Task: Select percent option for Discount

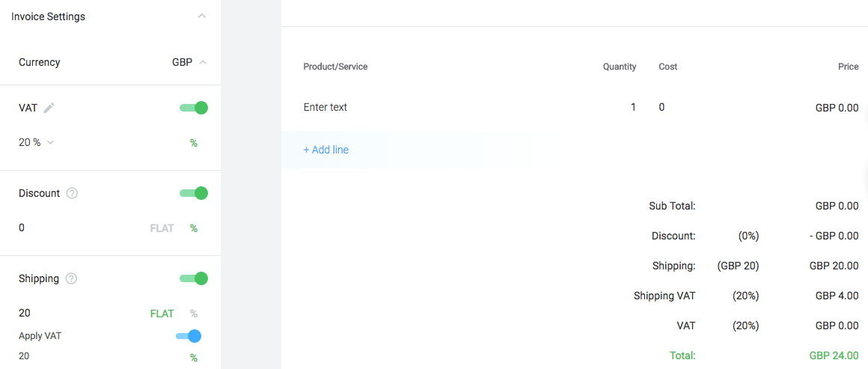Action: click(x=194, y=228)
